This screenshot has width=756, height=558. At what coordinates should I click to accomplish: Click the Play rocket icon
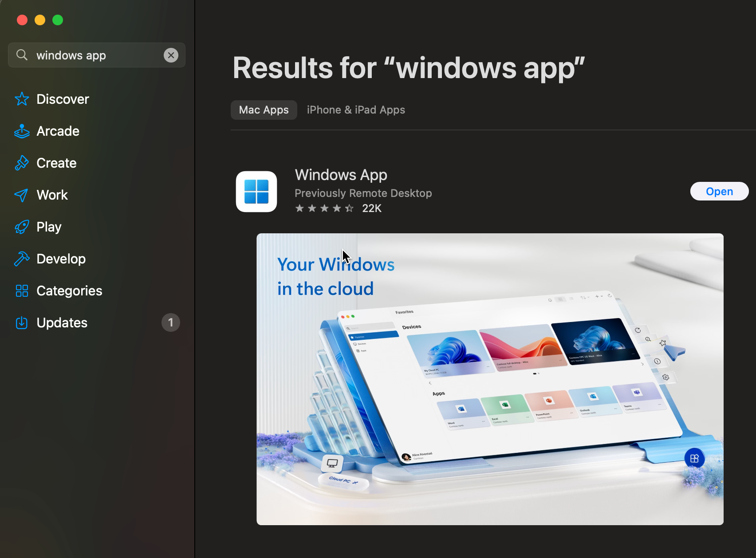tap(22, 227)
